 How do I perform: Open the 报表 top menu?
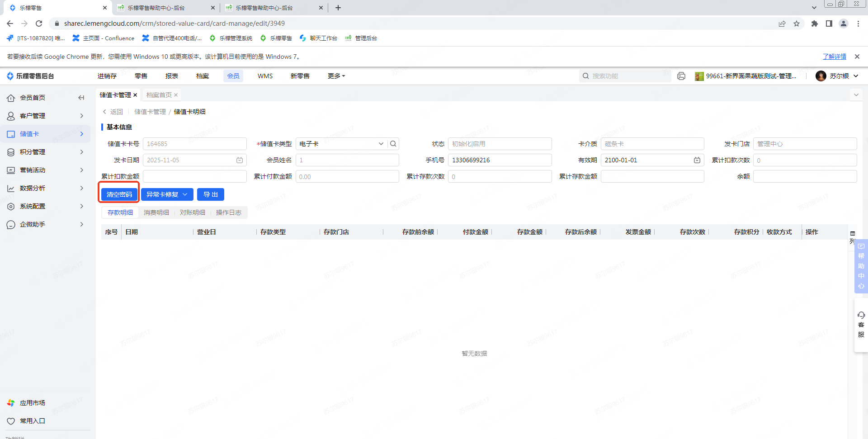(x=172, y=76)
